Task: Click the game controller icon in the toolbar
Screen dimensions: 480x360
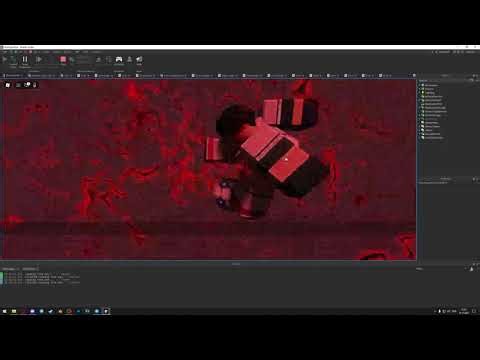Action: 119,60
